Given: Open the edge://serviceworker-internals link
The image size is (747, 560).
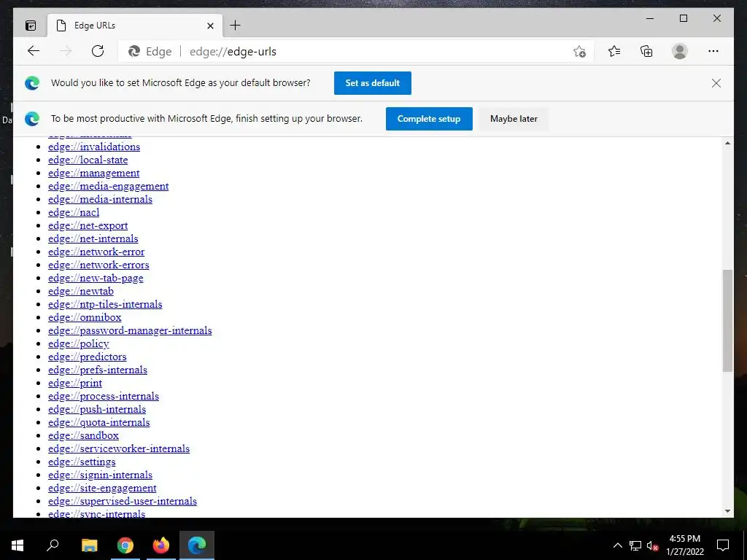Looking at the screenshot, I should coord(119,448).
